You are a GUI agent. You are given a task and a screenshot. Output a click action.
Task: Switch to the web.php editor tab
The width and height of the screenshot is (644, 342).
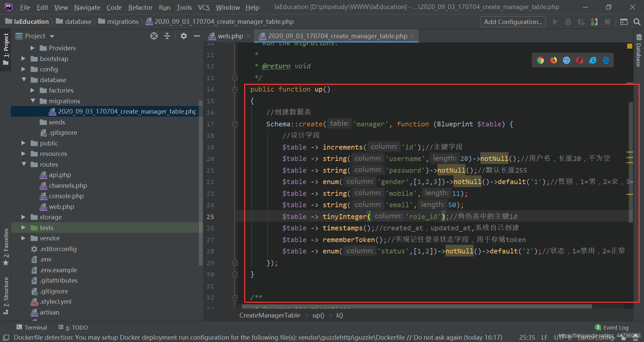tap(230, 36)
